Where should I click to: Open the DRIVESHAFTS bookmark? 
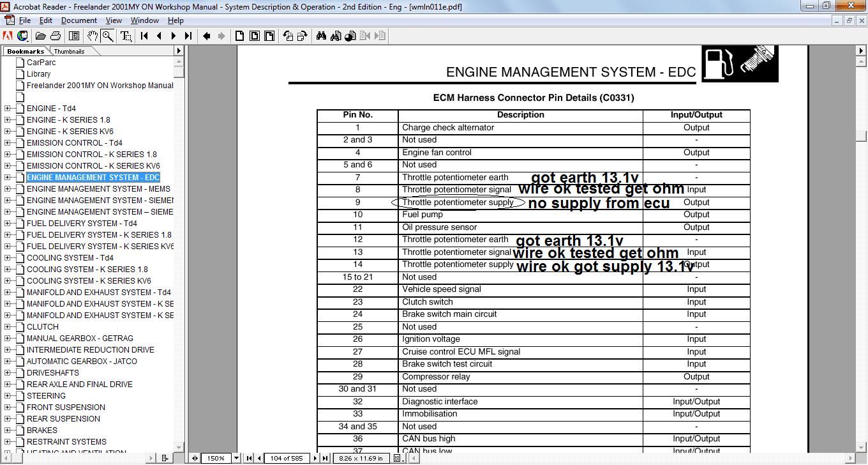coord(53,373)
